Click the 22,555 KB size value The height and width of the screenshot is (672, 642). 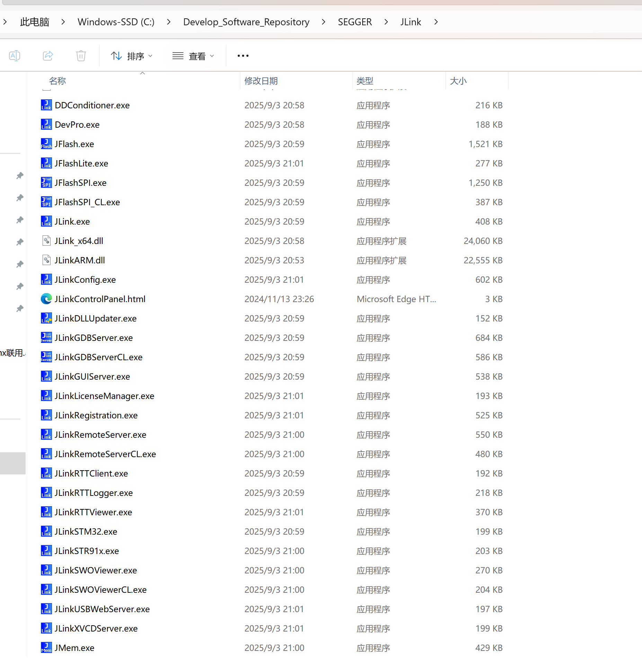coord(483,260)
